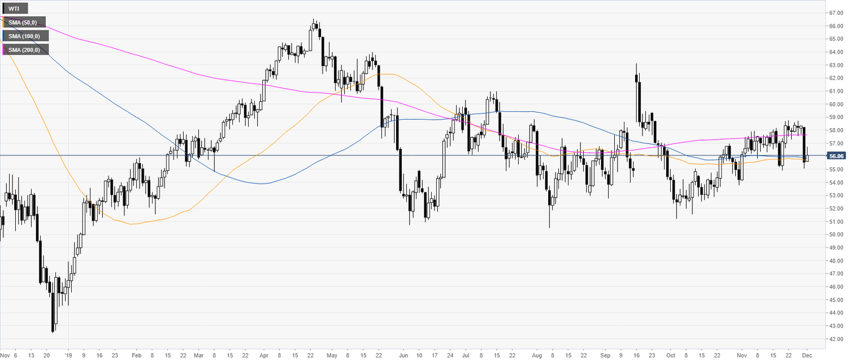Click the May label on the date axis
The height and width of the screenshot is (362, 868).
pyautogui.click(x=332, y=356)
